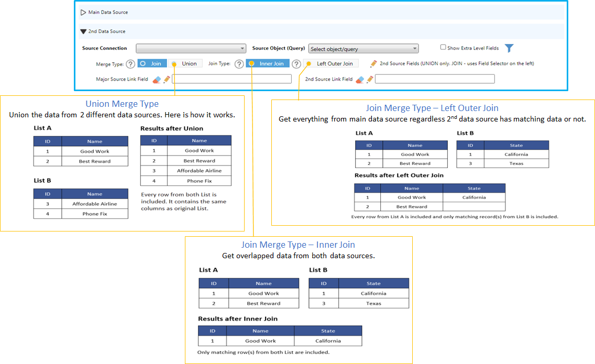The width and height of the screenshot is (595, 364).
Task: Collapse the 2nd Data Source section
Action: pos(83,31)
